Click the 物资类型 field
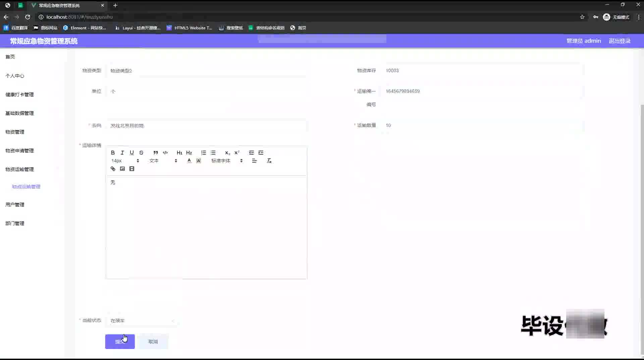Screen dimensions: 644x360 click(x=206, y=71)
